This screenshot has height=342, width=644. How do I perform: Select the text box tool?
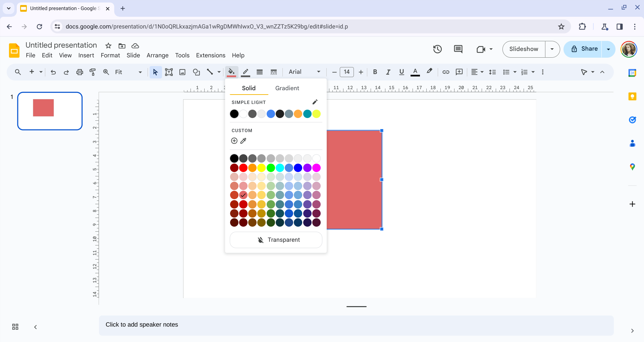click(x=169, y=72)
